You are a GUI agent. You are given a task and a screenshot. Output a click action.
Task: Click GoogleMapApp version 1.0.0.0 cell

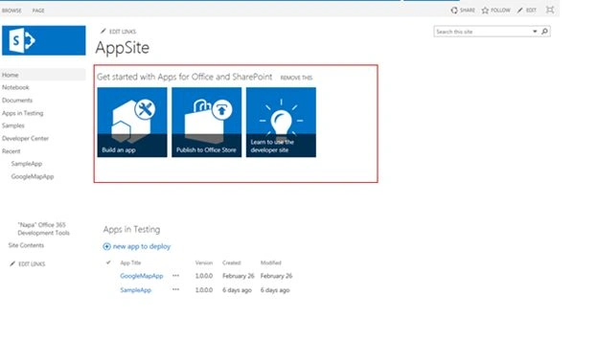coord(204,276)
